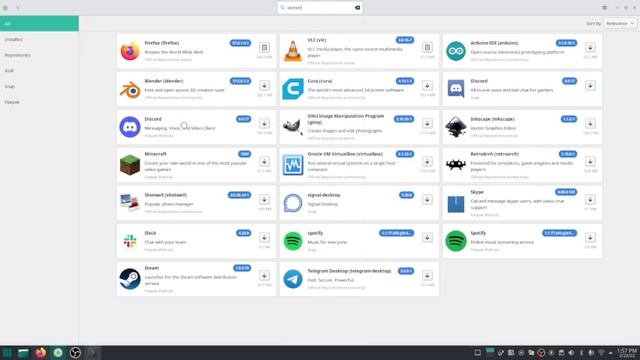This screenshot has width=640, height=360.
Task: Click the install arrow for Minecraft
Action: click(264, 161)
